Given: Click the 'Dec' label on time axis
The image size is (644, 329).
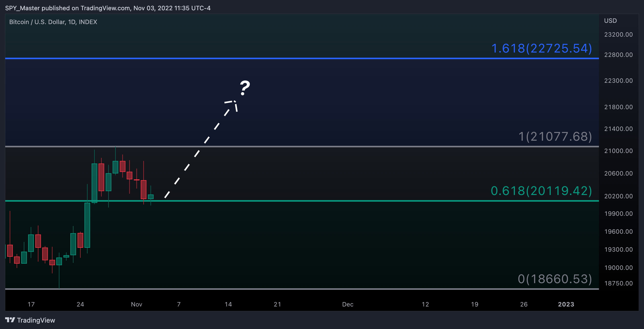Looking at the screenshot, I should click(x=348, y=304).
